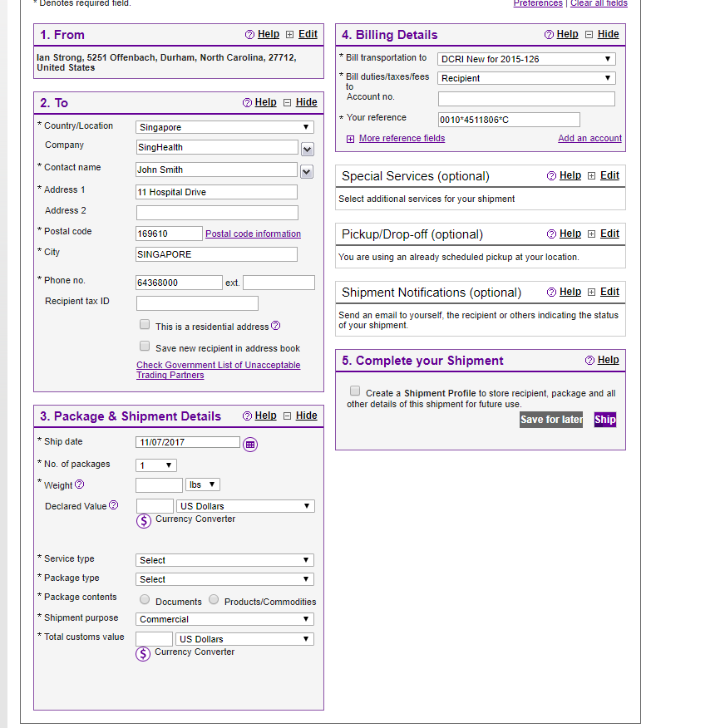The height and width of the screenshot is (728, 720).
Task: Focus the Address 2 input field
Action: 217,213
